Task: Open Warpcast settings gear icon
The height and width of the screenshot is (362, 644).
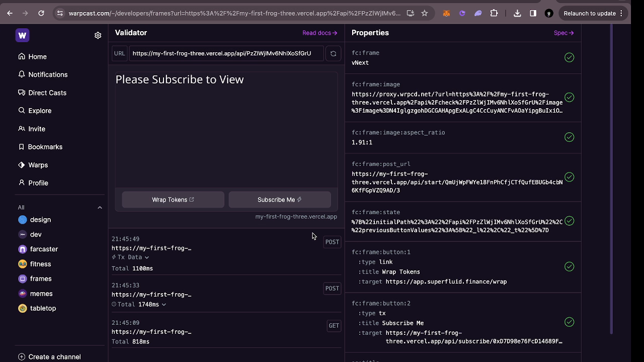Action: [98, 35]
